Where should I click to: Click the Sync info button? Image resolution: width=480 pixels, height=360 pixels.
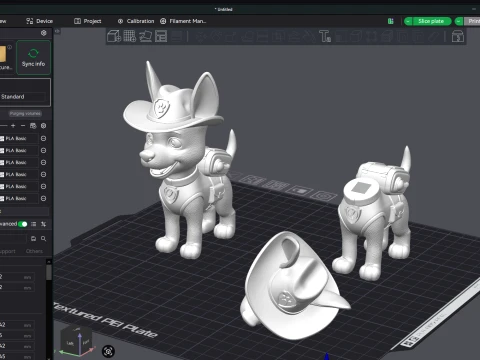[33, 58]
